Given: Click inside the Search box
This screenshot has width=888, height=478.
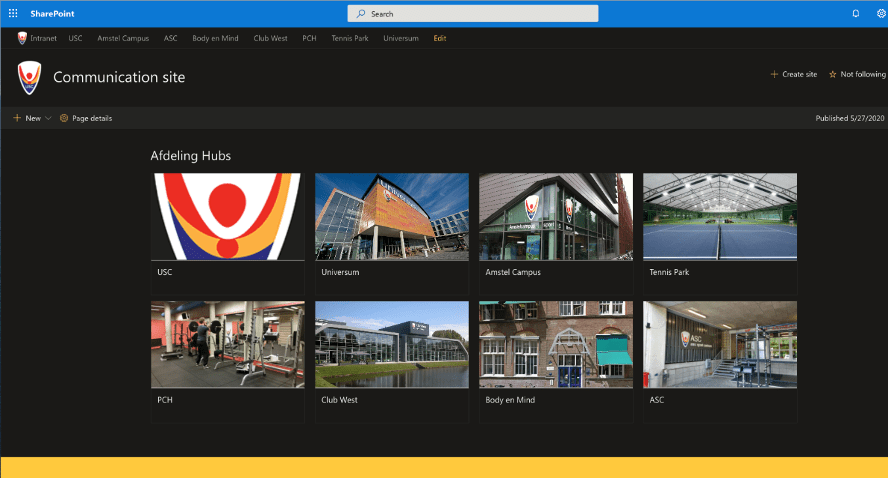Looking at the screenshot, I should [x=473, y=14].
